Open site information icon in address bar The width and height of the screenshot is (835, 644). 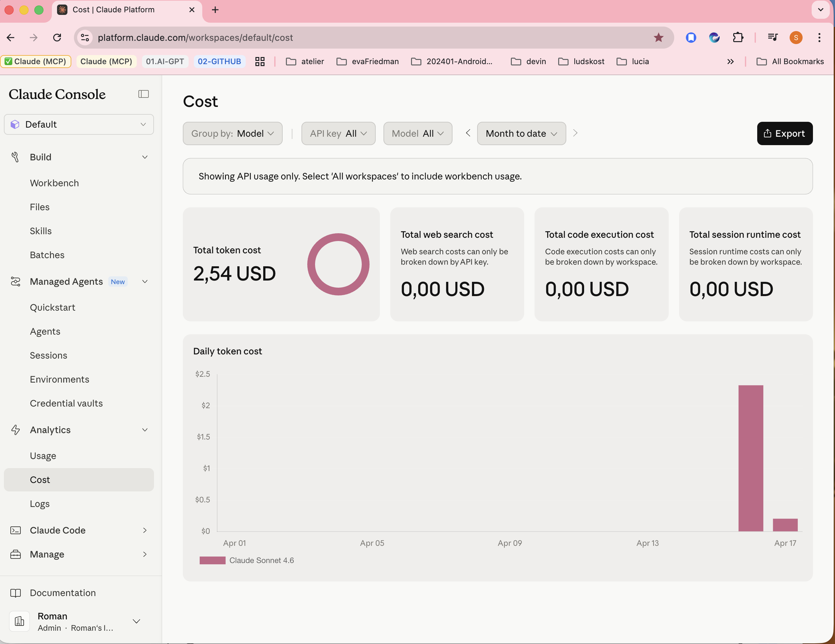(x=85, y=38)
